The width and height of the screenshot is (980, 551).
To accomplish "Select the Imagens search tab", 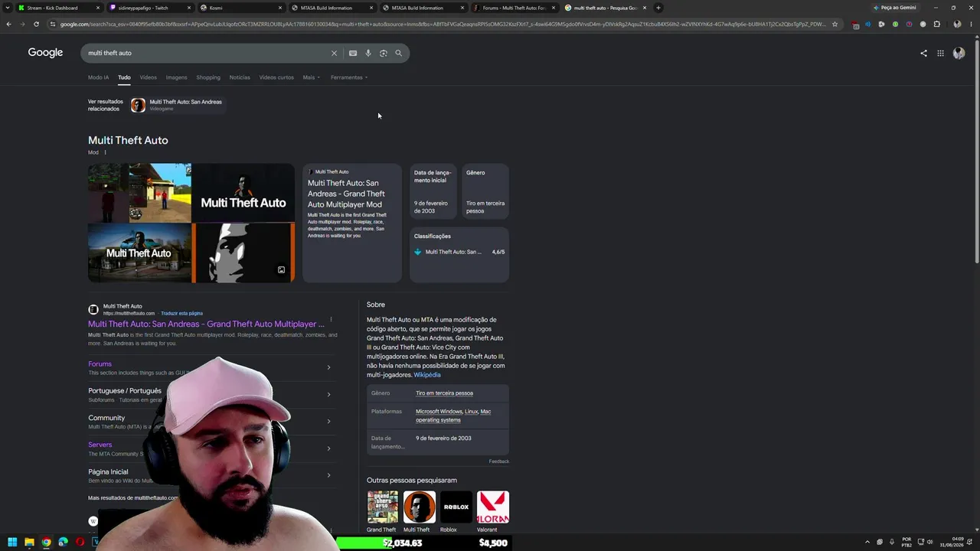I will tap(176, 77).
